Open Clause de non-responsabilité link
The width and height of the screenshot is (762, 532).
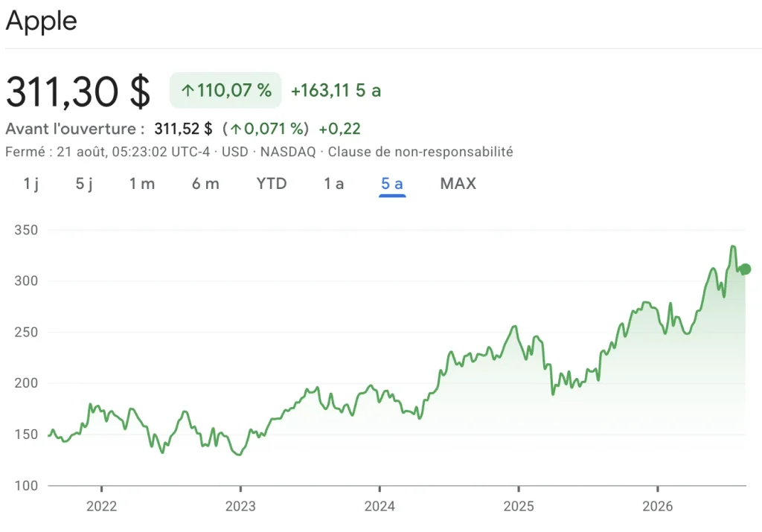tap(420, 152)
